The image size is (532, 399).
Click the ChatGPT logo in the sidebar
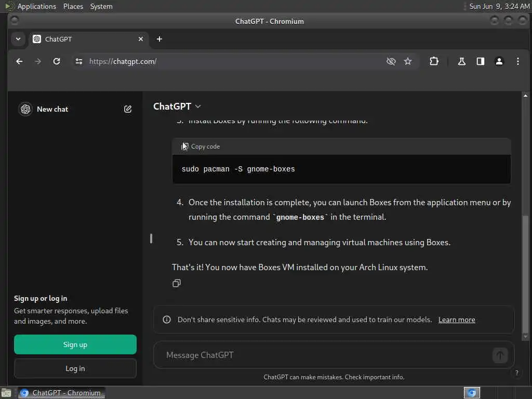25,109
